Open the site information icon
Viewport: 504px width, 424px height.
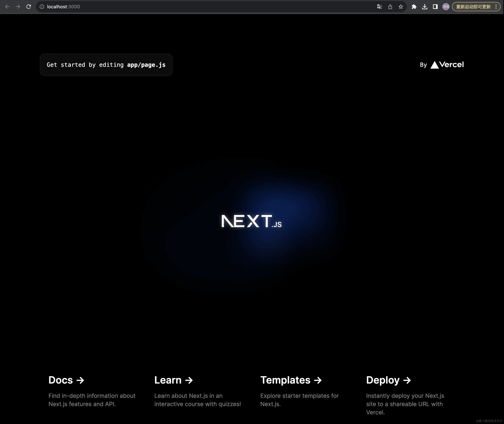(x=42, y=7)
